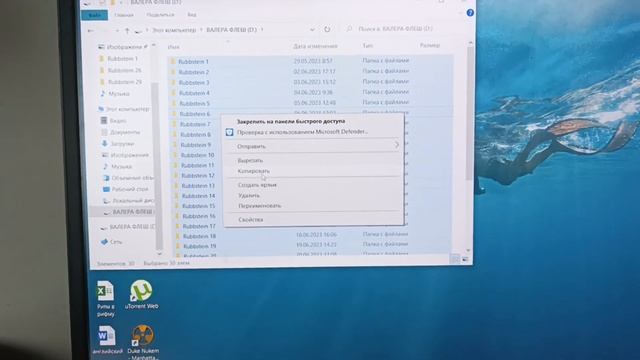Open the recent locations dropdown beside Forward

coord(117,31)
